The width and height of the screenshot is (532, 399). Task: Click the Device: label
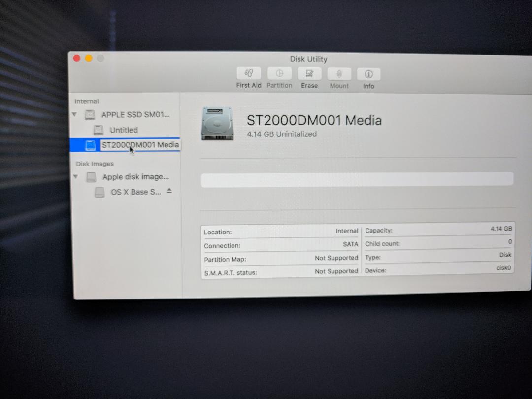375,271
